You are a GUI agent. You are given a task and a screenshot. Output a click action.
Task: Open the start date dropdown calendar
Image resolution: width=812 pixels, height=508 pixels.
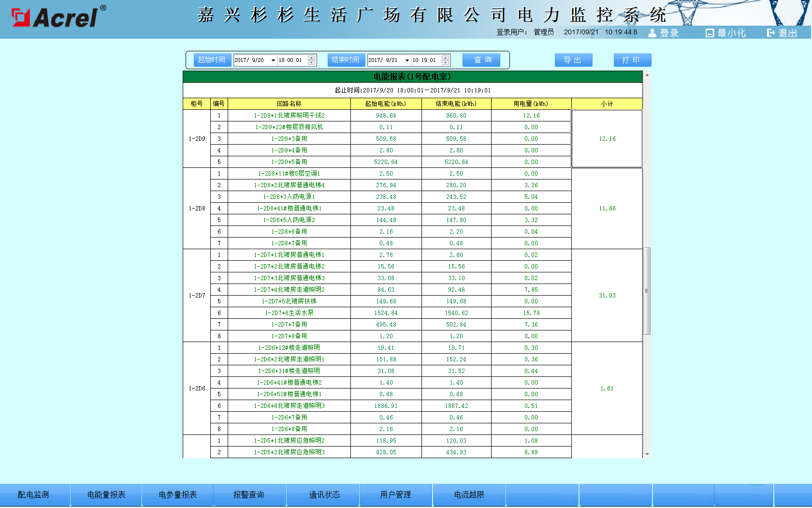tap(273, 60)
